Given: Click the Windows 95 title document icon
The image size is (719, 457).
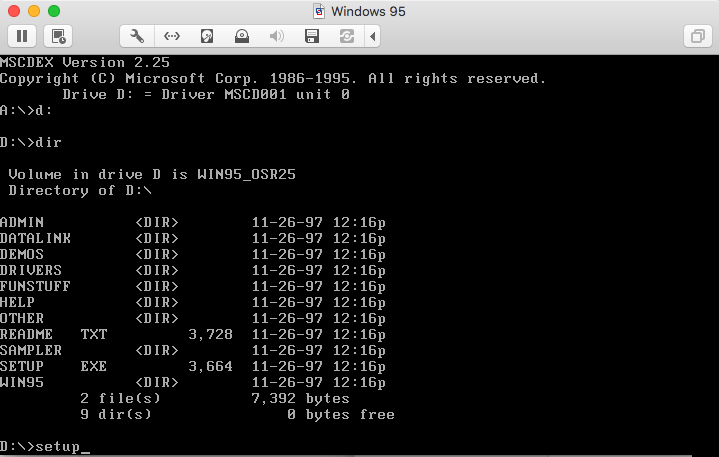Looking at the screenshot, I should click(319, 11).
